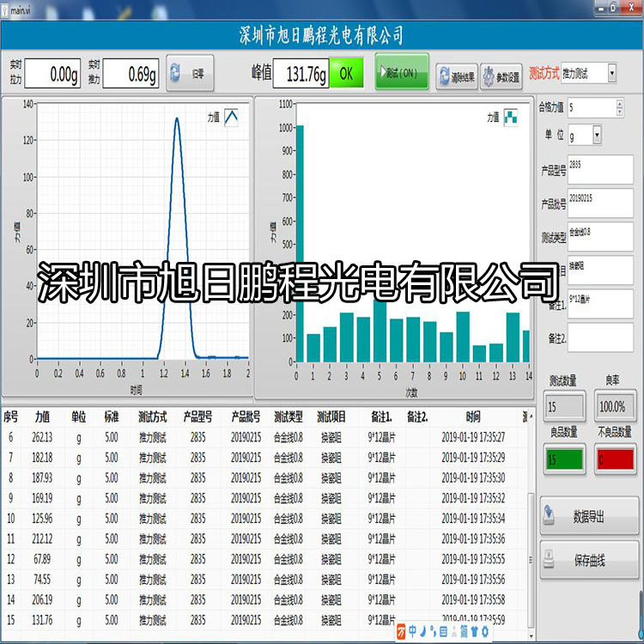Select the force value 67.89 in row 12
Viewport: 644px width, 644px height.
[42, 559]
